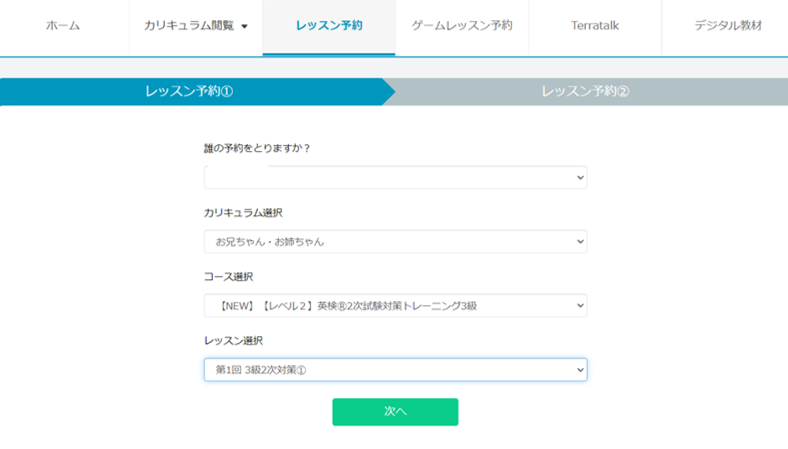Click the カリキュラム閲覧 menu item

[x=187, y=25]
